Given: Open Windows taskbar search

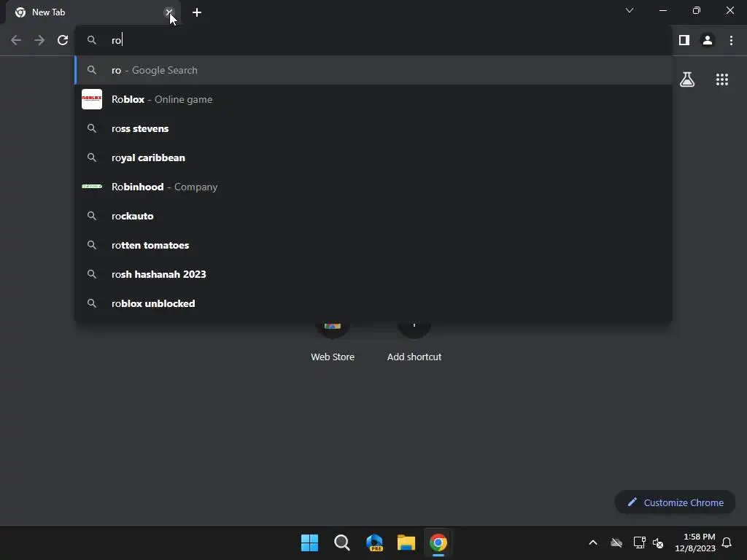Looking at the screenshot, I should click(341, 542).
